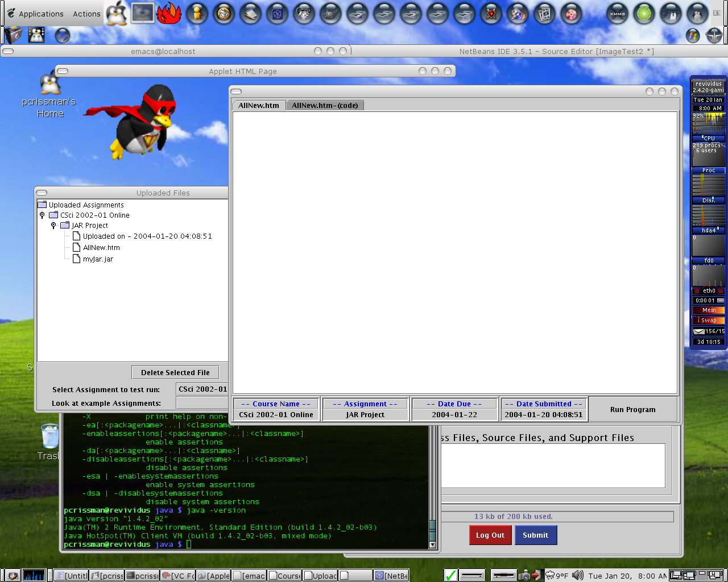Click the CD disc icon in panel
Screen dimensions: 728x582
(570, 14)
